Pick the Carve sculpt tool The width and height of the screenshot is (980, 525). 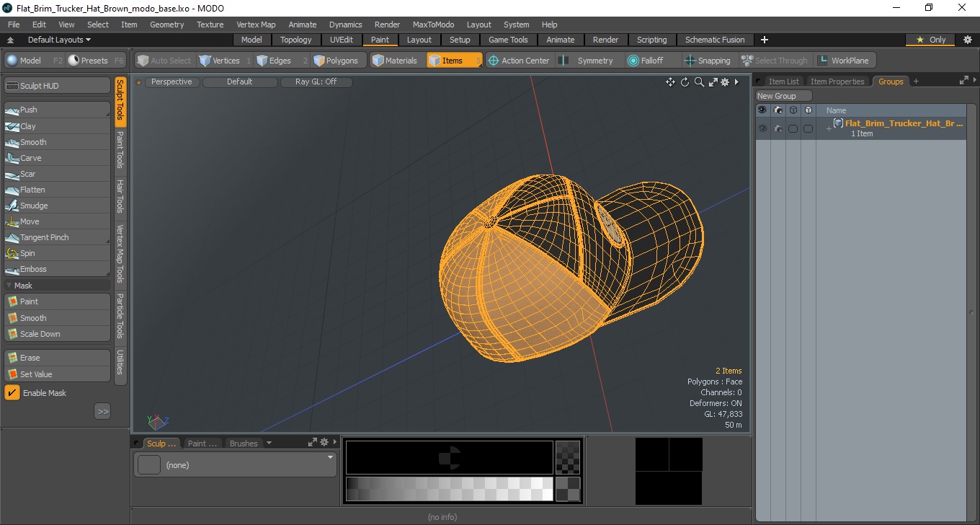pos(57,158)
